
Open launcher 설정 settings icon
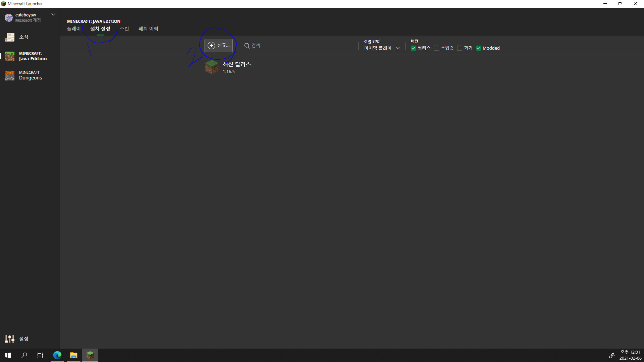pos(9,339)
